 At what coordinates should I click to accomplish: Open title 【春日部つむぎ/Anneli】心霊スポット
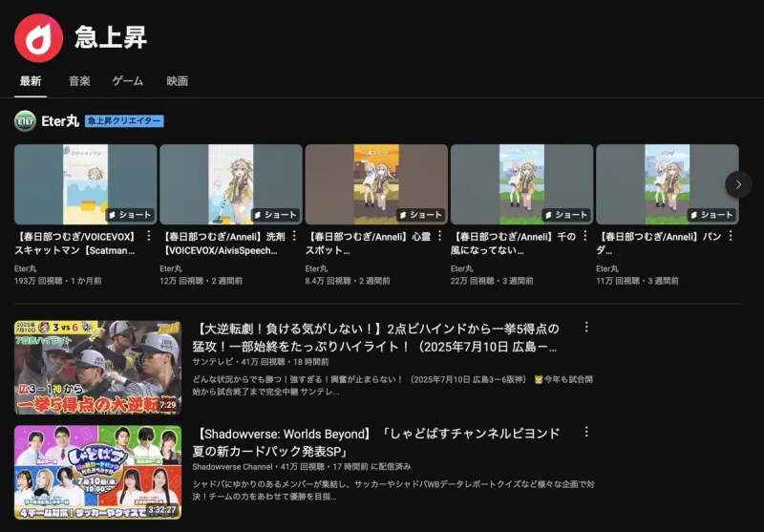(x=368, y=244)
